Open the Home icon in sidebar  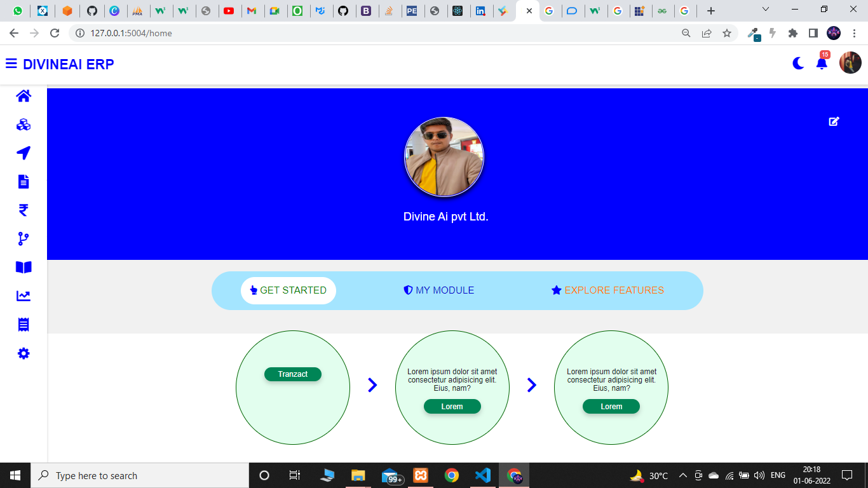[23, 95]
